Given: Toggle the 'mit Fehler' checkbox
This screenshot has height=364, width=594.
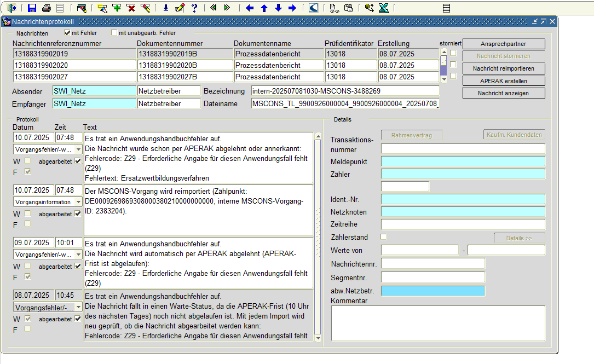Looking at the screenshot, I should tap(68, 33).
